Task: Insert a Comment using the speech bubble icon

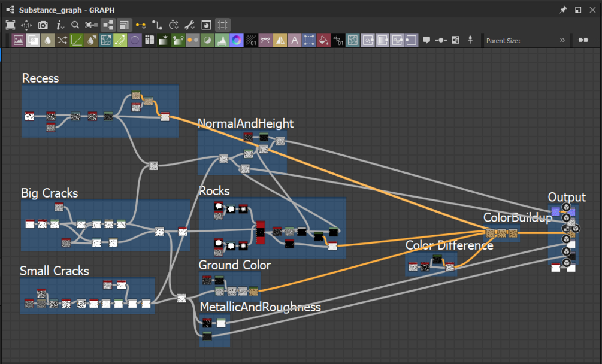Action: click(x=426, y=40)
